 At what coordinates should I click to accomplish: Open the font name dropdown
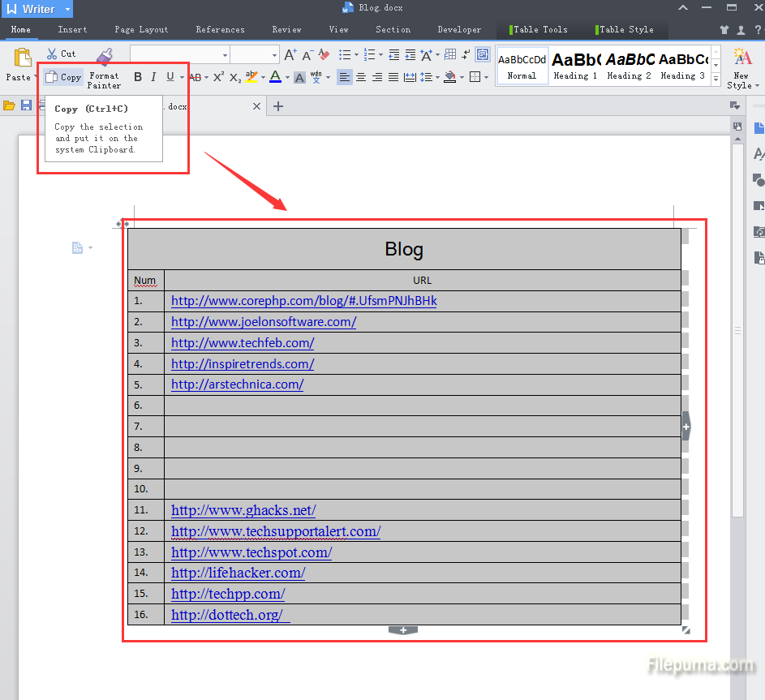[226, 55]
